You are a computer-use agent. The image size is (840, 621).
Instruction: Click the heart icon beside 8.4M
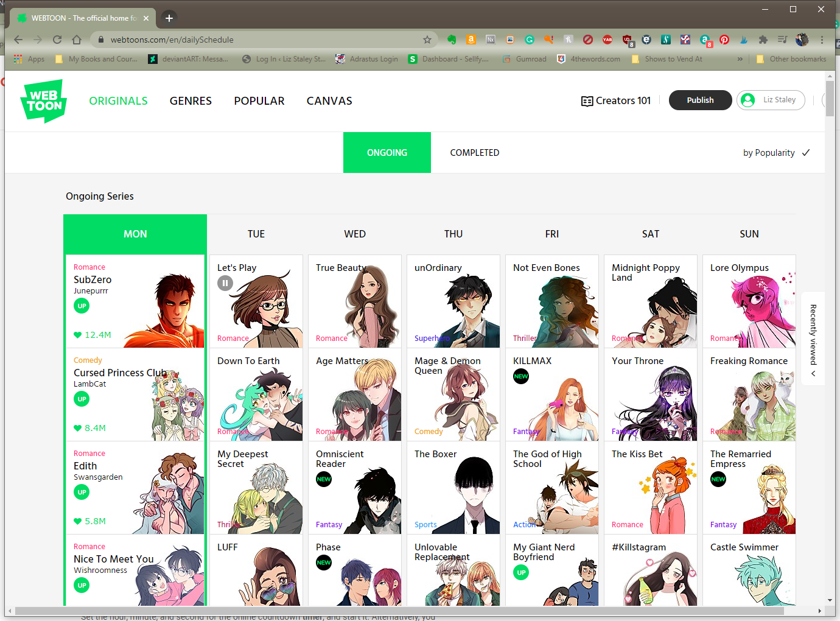[77, 428]
